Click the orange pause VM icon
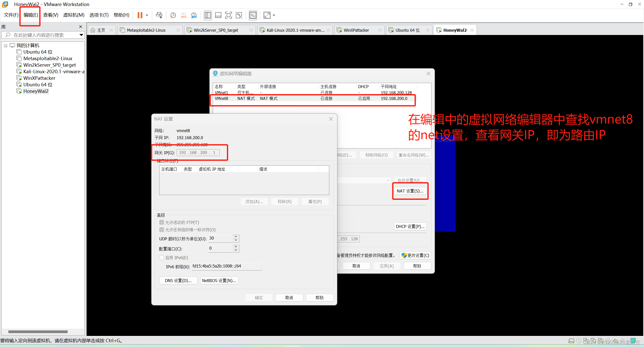Viewport: 644px width, 347px height. pyautogui.click(x=140, y=15)
